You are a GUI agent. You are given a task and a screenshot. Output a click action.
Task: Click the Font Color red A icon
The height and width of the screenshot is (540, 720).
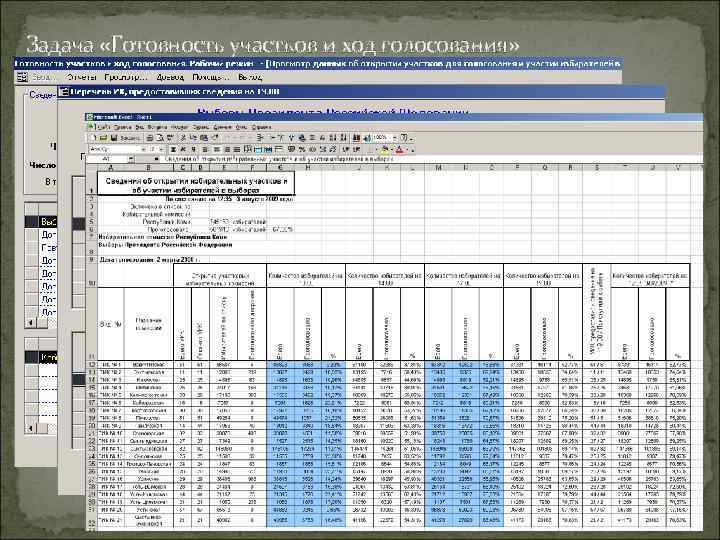tap(399, 149)
